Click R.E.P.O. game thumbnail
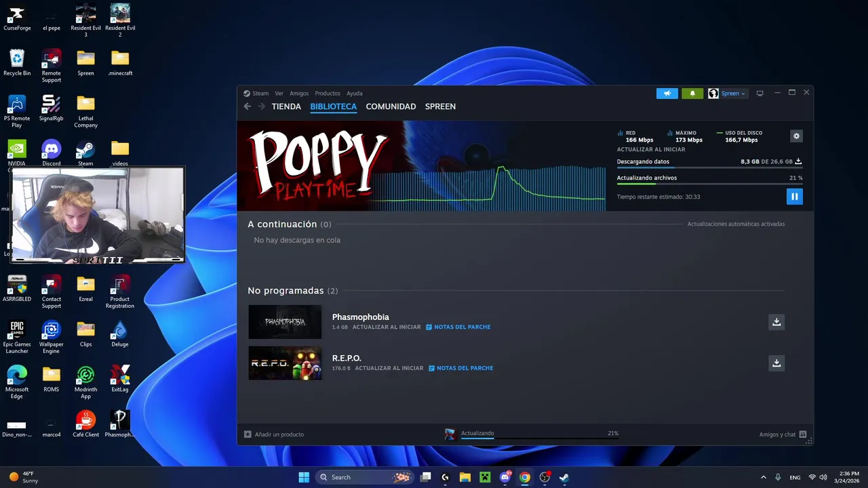This screenshot has height=488, width=868. click(x=285, y=363)
